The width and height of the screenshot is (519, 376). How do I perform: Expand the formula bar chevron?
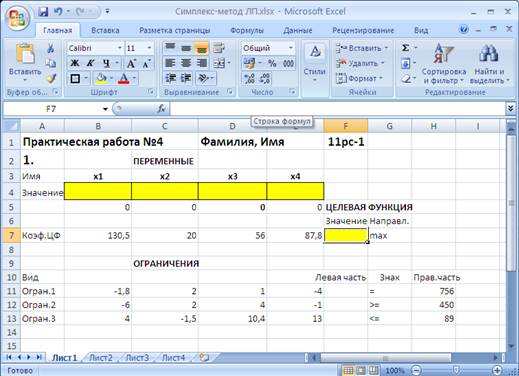(510, 109)
